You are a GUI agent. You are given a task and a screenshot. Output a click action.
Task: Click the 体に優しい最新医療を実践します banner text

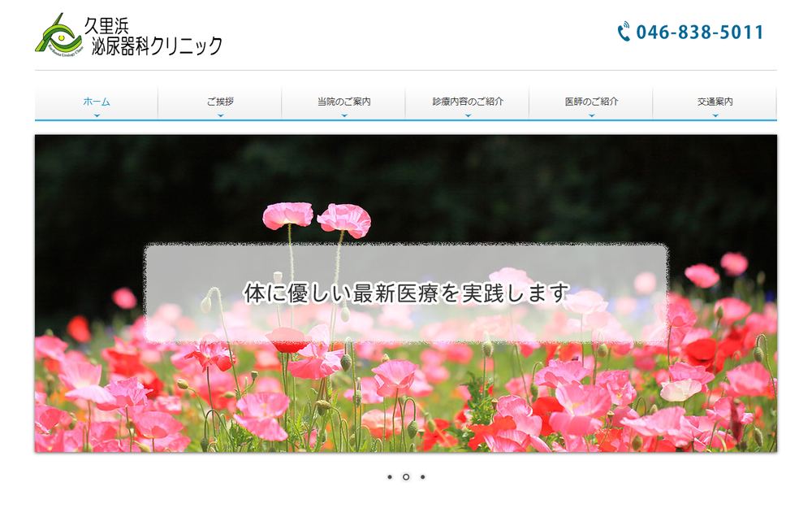407,293
